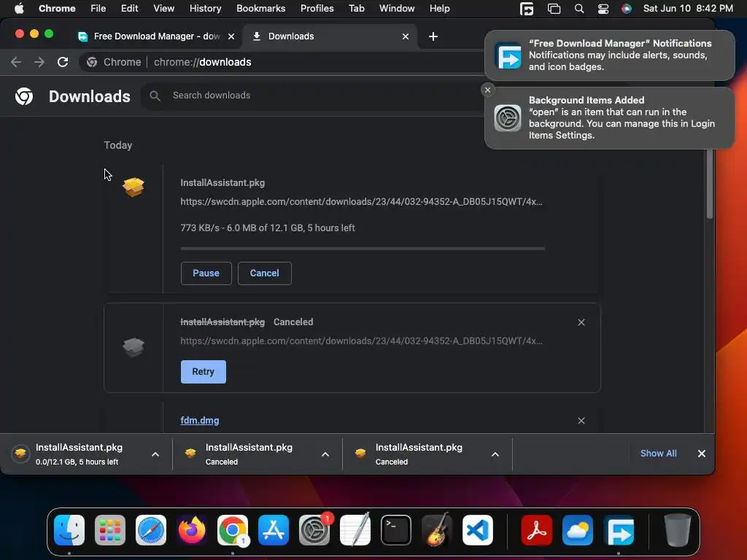Open TextEdit from the Dock
Image resolution: width=747 pixels, height=560 pixels.
click(x=355, y=530)
